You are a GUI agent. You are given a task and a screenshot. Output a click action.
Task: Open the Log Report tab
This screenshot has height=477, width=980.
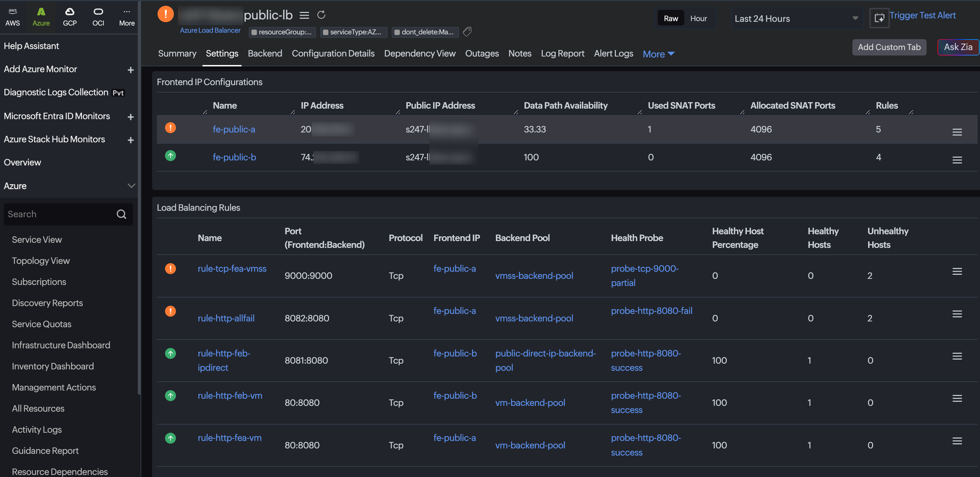point(562,53)
